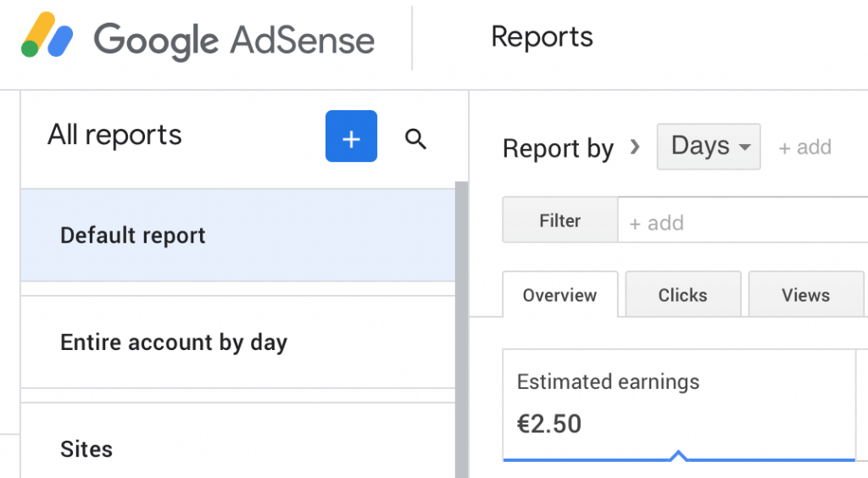Switch to the Views tab
Viewport: 868px width, 478px height.
click(805, 294)
